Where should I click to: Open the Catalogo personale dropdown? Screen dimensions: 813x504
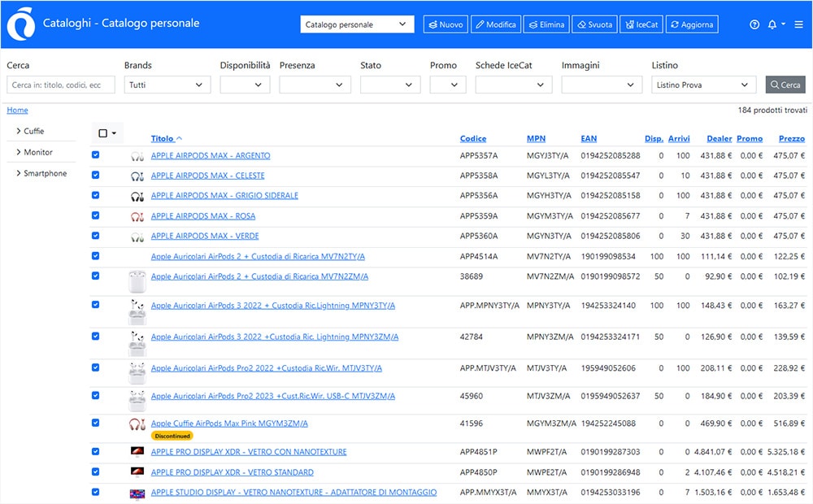357,24
